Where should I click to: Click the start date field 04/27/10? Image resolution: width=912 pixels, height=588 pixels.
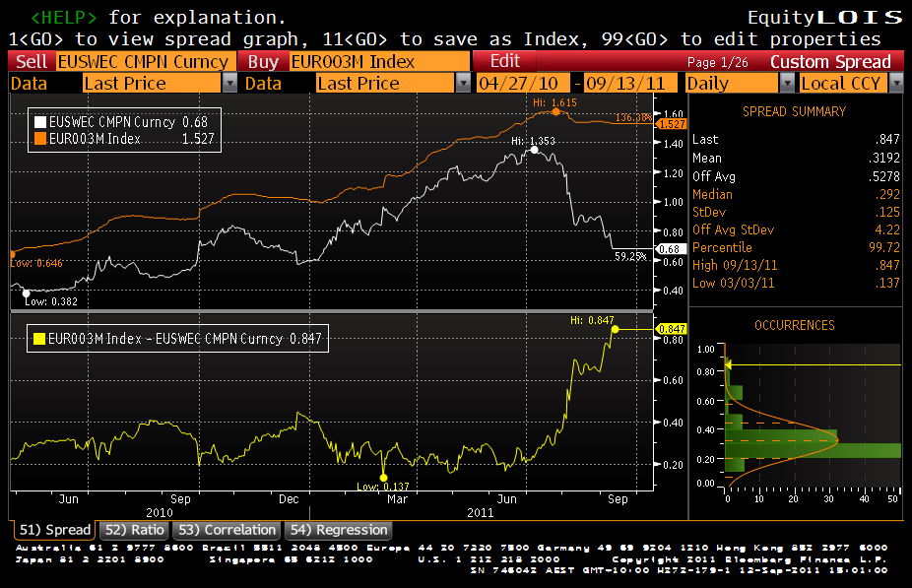[x=522, y=83]
